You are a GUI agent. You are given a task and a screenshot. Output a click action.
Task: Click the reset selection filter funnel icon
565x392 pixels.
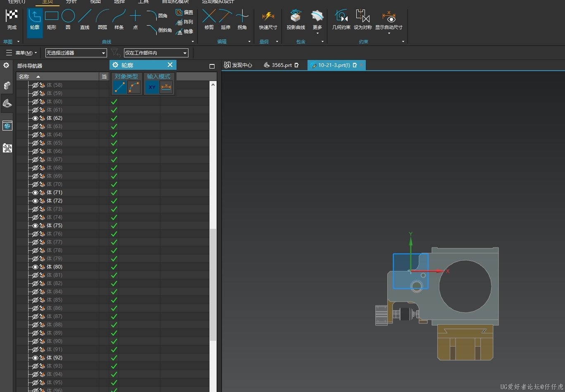pyautogui.click(x=115, y=52)
